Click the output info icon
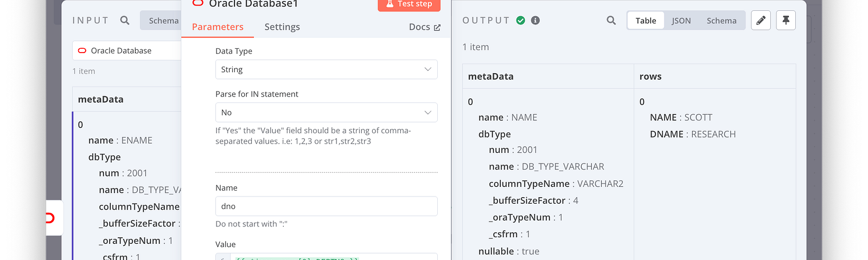 (x=535, y=21)
